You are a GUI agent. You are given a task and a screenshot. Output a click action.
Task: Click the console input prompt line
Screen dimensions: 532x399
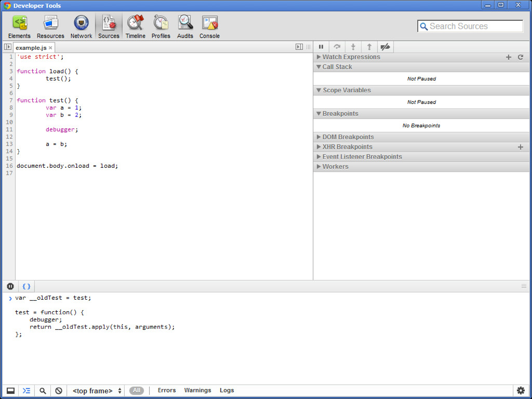53,298
